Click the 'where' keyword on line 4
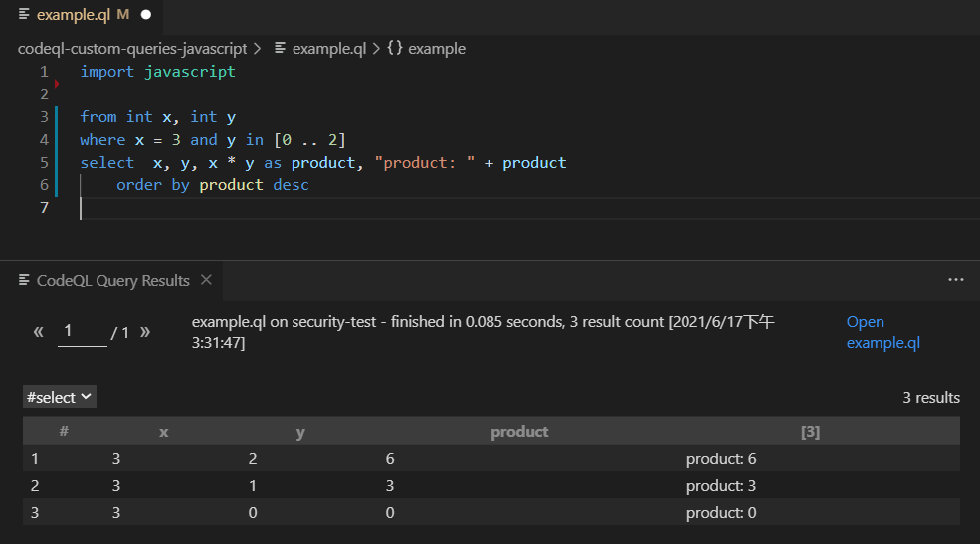The width and height of the screenshot is (980, 544). click(x=102, y=140)
